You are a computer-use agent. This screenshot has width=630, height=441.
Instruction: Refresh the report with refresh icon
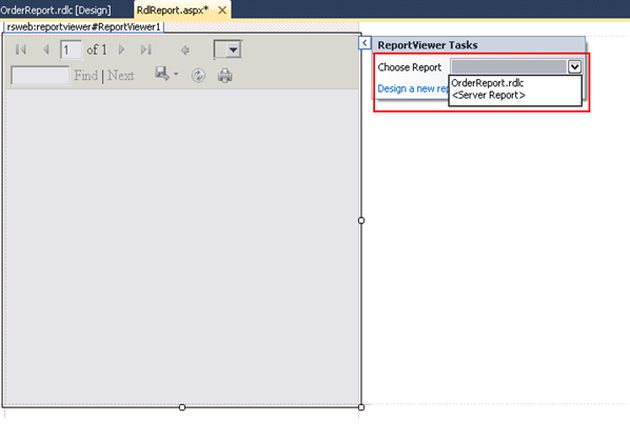click(198, 75)
